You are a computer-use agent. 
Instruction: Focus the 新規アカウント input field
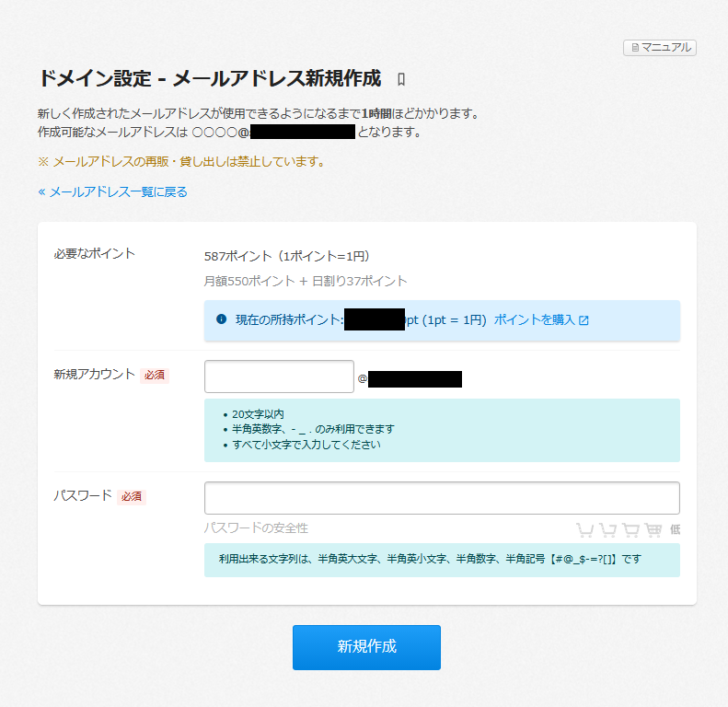279,377
